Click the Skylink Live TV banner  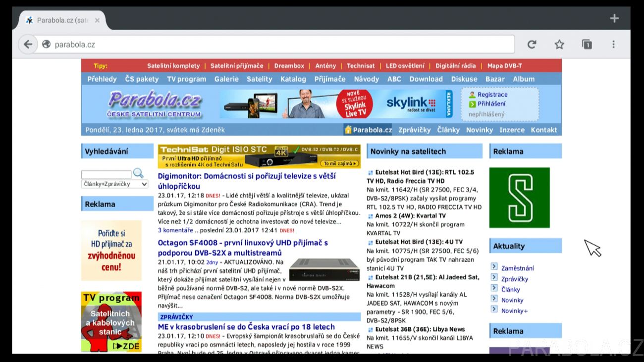click(336, 104)
